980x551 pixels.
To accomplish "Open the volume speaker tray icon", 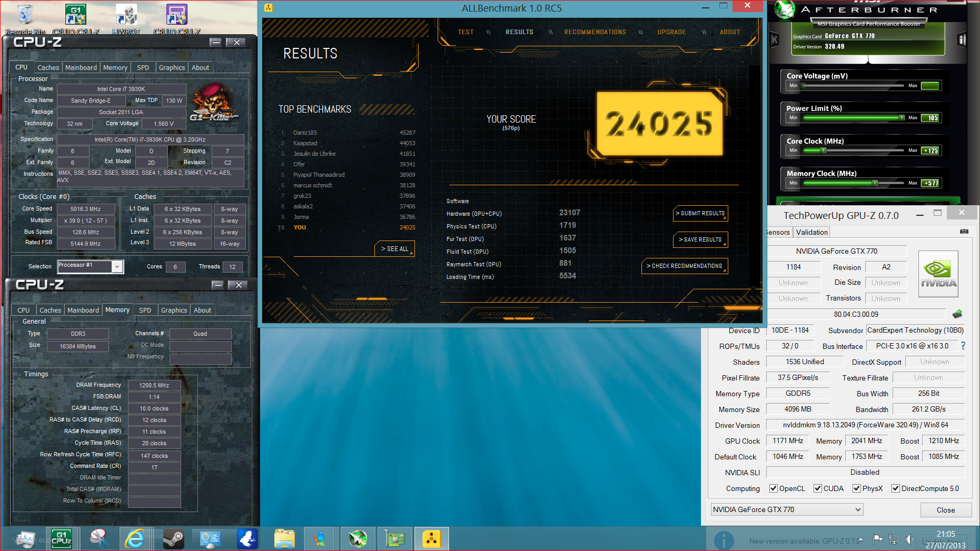I will click(x=909, y=539).
